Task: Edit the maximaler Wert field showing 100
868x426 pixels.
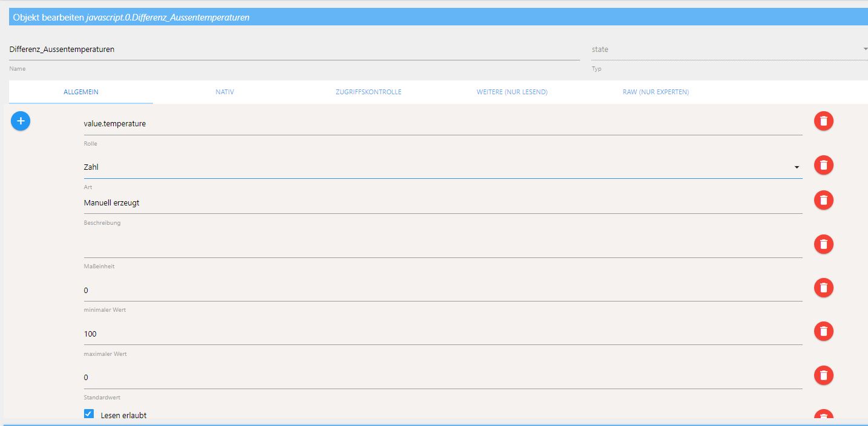Action: (x=443, y=334)
